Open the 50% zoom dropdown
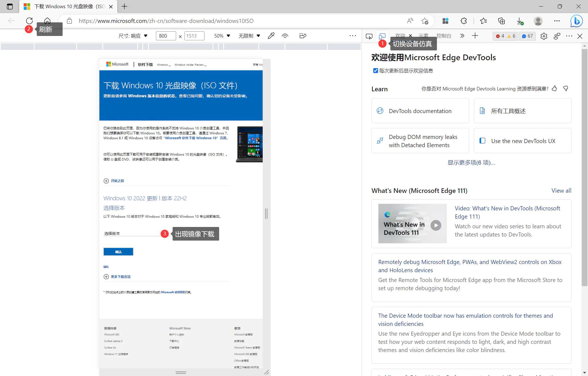Screen dimensions: 588x376 click(222, 36)
